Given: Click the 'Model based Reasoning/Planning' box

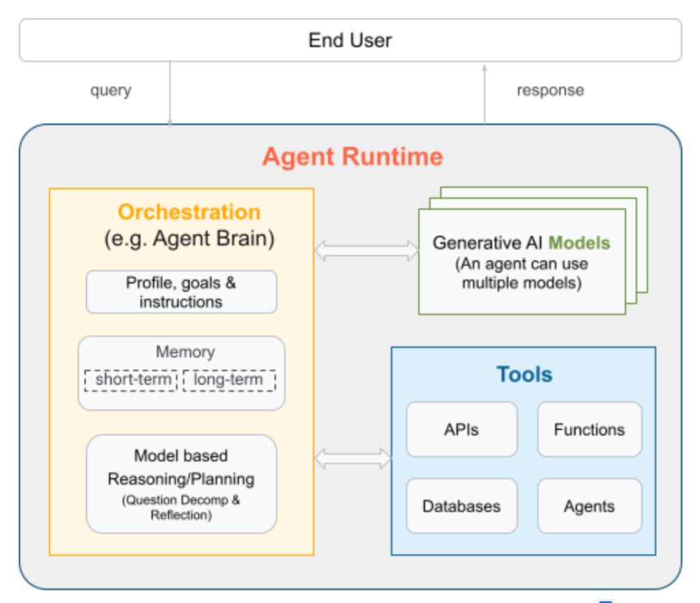Looking at the screenshot, I should click(181, 484).
